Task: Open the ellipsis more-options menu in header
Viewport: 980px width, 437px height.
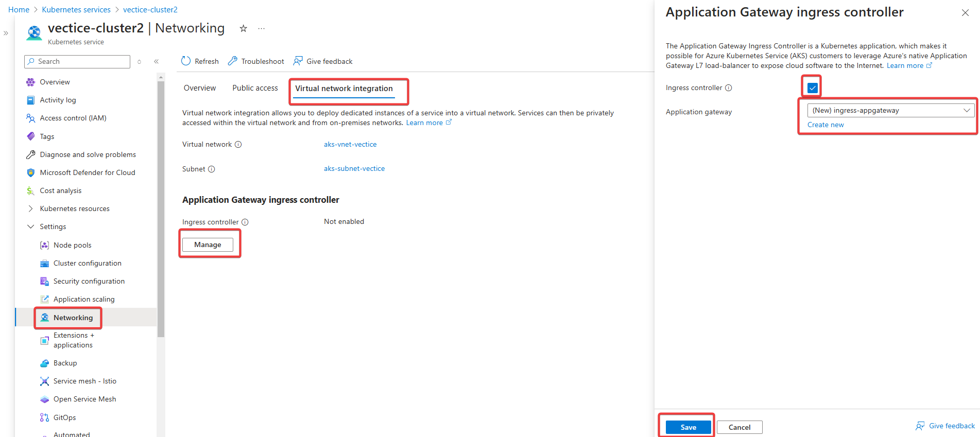Action: point(262,28)
